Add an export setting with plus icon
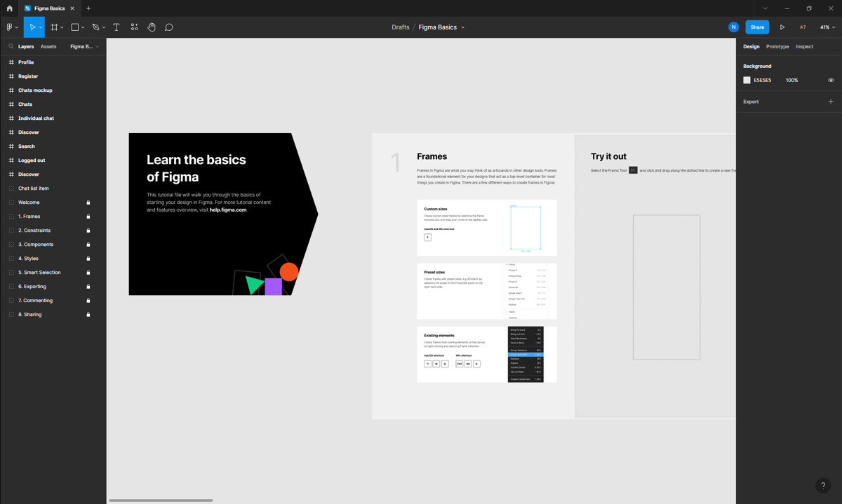Viewport: 842px width, 504px height. (831, 102)
